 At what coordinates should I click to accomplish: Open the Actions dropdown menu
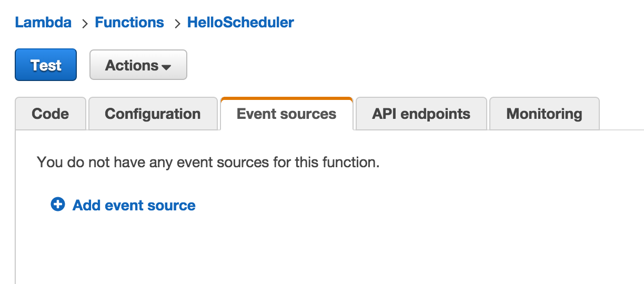tap(138, 65)
